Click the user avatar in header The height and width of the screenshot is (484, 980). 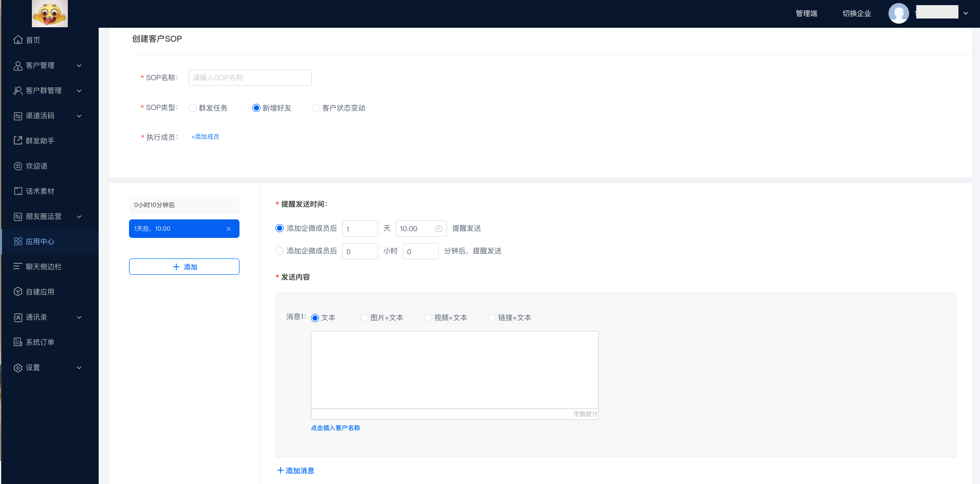coord(898,13)
